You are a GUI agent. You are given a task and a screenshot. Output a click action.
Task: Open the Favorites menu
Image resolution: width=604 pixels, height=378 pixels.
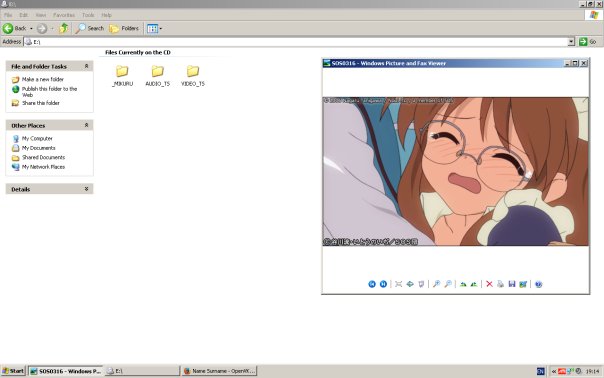click(64, 15)
